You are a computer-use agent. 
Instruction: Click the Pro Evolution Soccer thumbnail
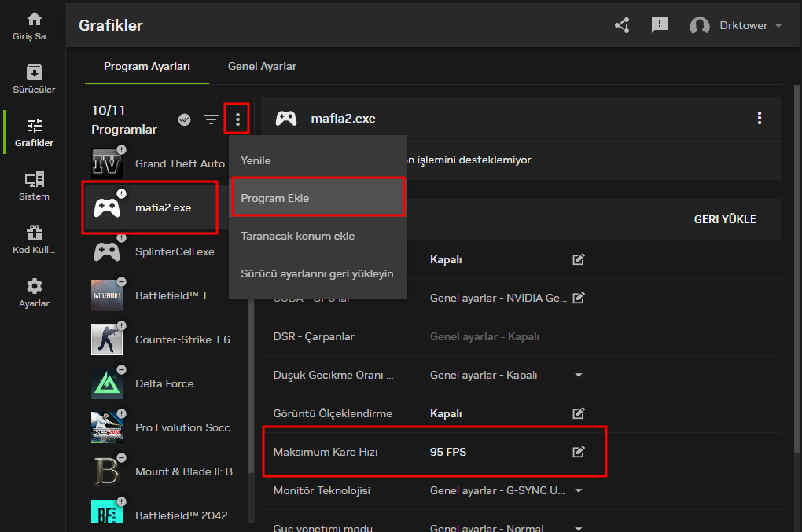pyautogui.click(x=107, y=427)
